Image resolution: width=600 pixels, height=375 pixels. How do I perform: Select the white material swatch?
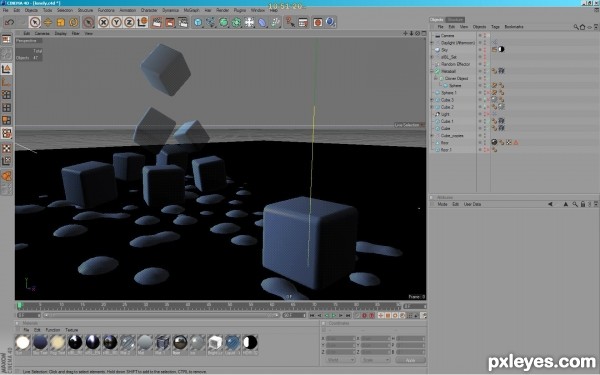23,342
